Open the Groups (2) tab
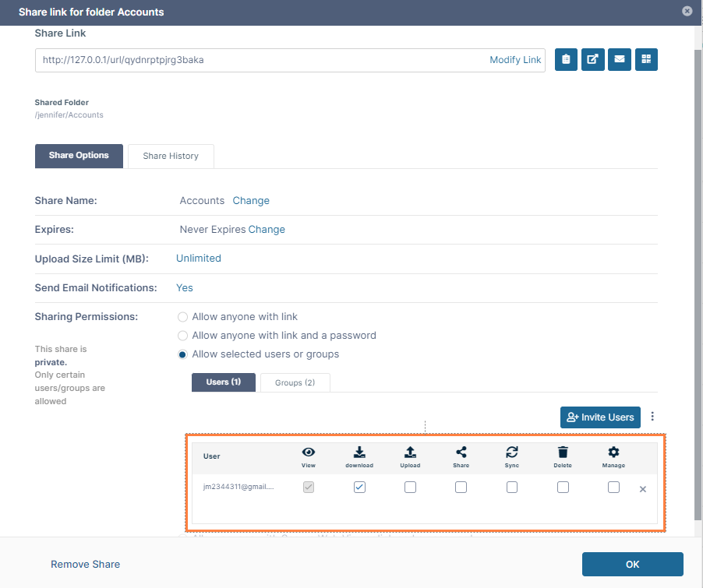The width and height of the screenshot is (703, 588). [295, 382]
